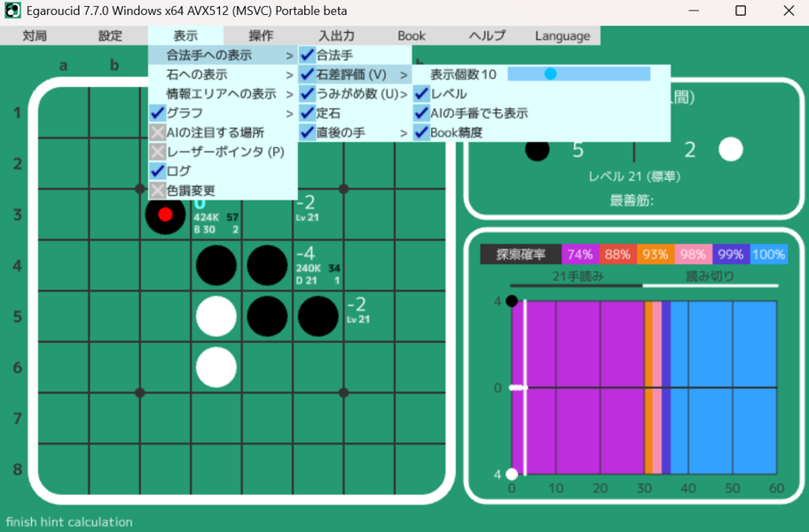Click the white dot at graph bottom-left

click(x=512, y=474)
